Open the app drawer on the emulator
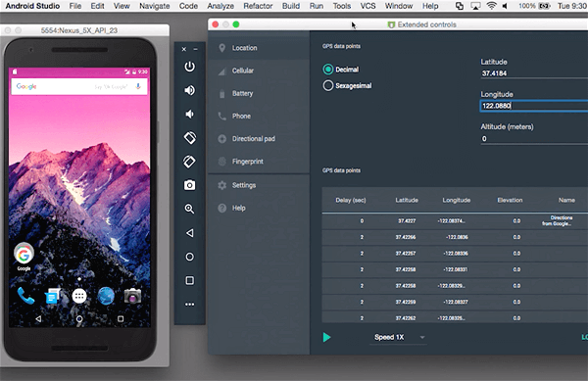 coord(79,296)
